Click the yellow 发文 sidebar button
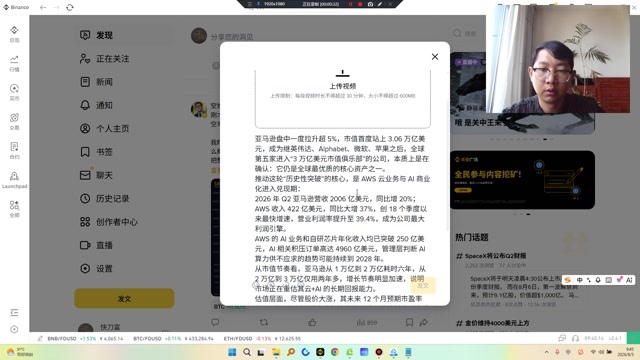This screenshot has width=640, height=360. [x=124, y=298]
